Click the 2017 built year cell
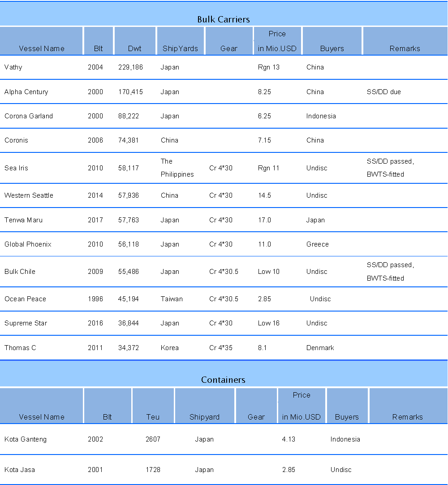The width and height of the screenshot is (448, 485). point(95,220)
